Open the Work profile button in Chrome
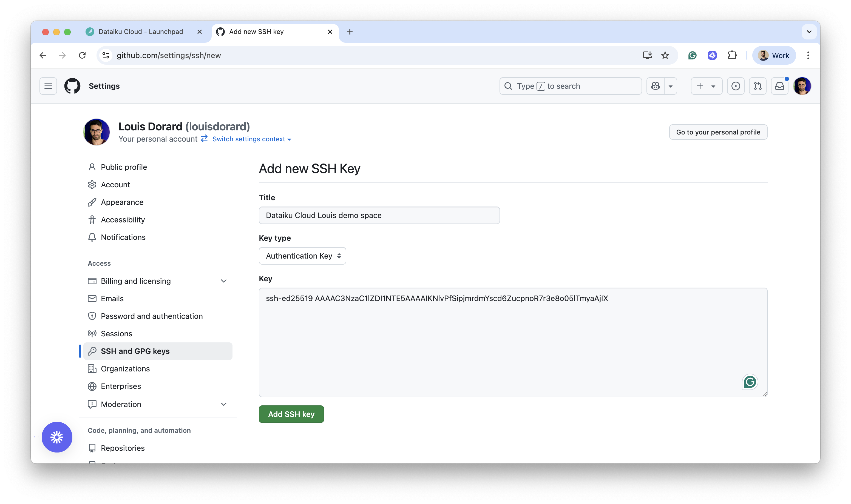 774,55
